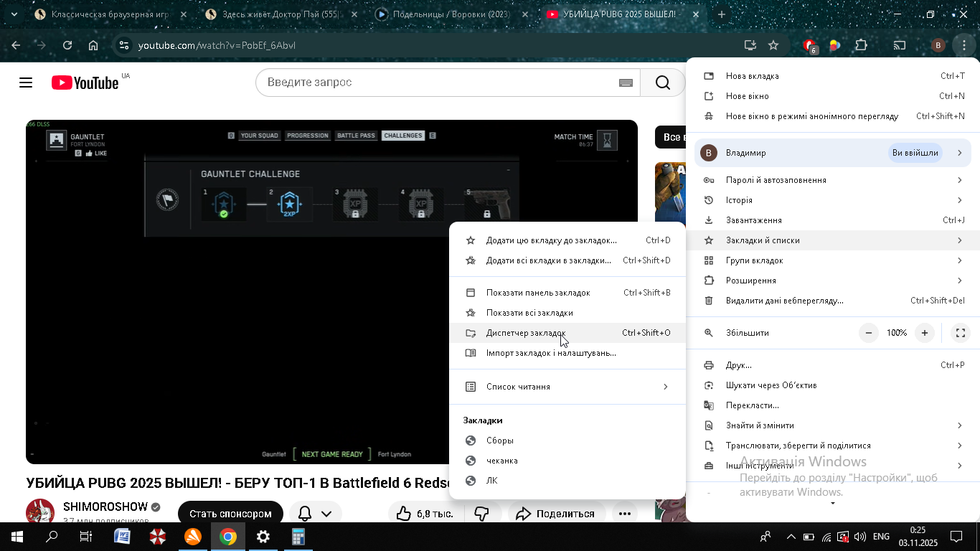Viewport: 980px width, 551px height.
Task: Choose 'Нове вікно' menu item
Action: point(833,96)
